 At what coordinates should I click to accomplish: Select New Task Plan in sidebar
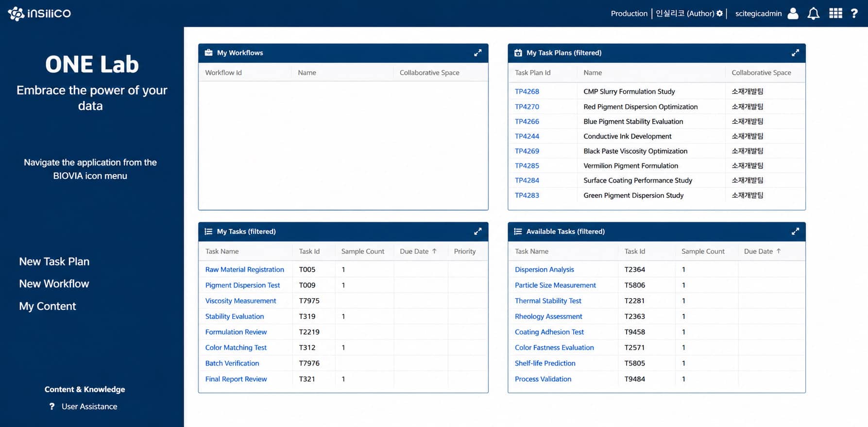[x=54, y=262]
